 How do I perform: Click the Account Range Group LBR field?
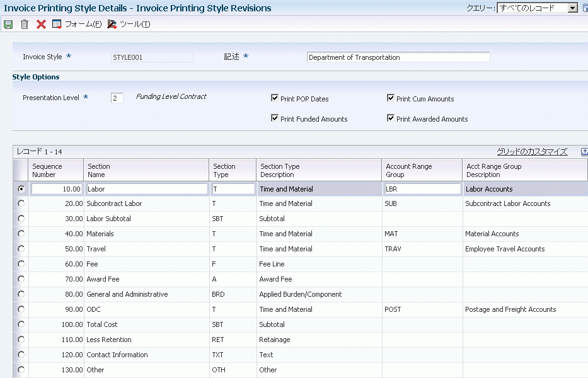pos(422,189)
